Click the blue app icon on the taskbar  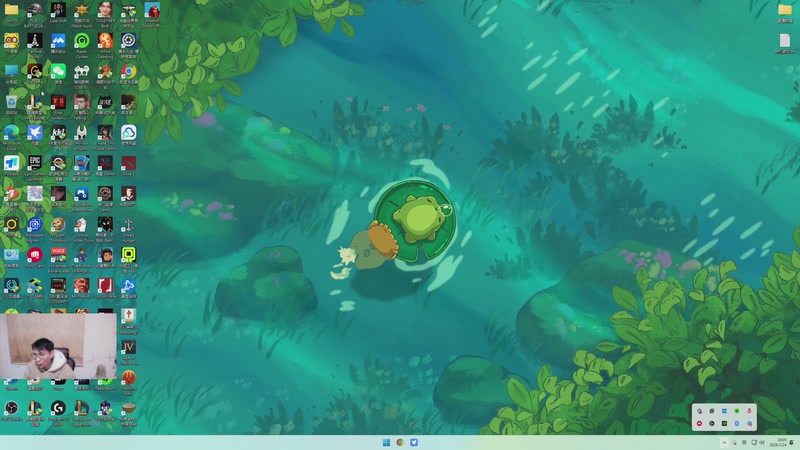[x=414, y=442]
